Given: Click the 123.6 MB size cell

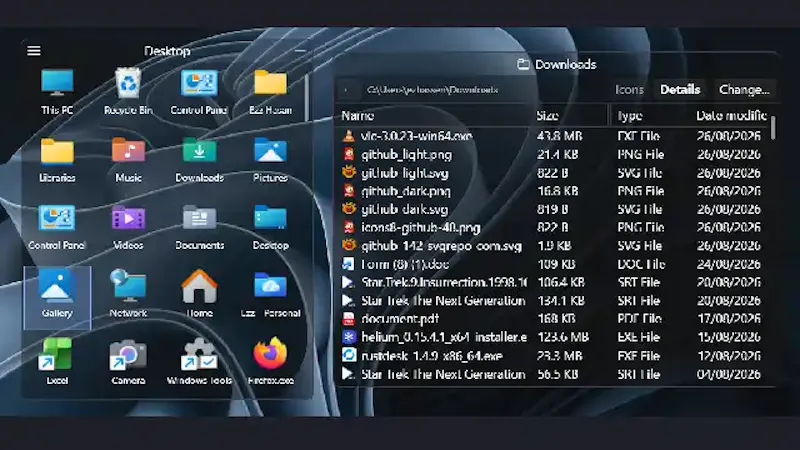Looking at the screenshot, I should point(563,337).
